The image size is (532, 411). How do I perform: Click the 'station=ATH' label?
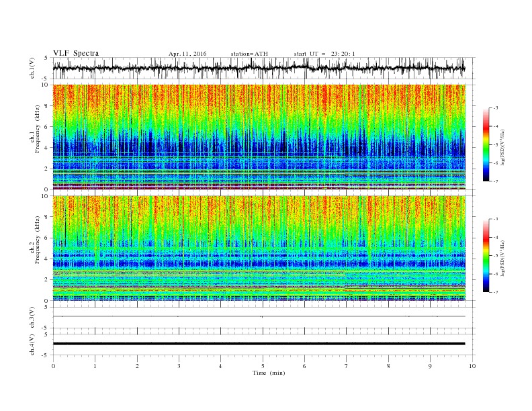tap(249, 54)
